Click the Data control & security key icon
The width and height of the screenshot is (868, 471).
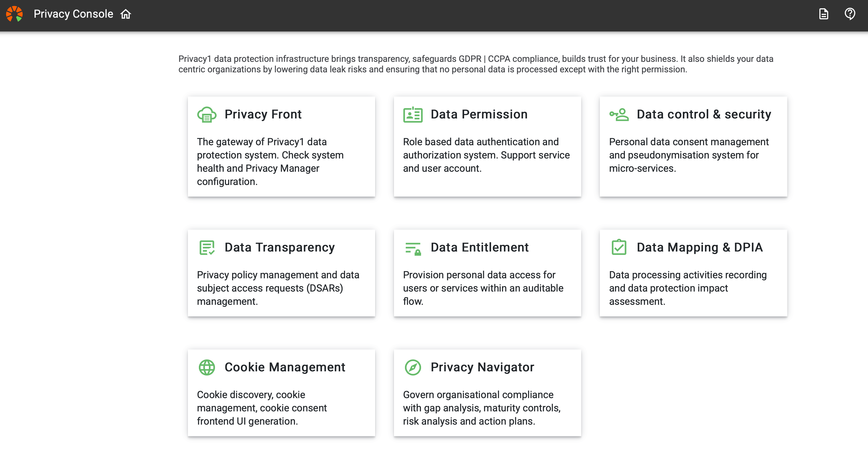click(x=619, y=115)
